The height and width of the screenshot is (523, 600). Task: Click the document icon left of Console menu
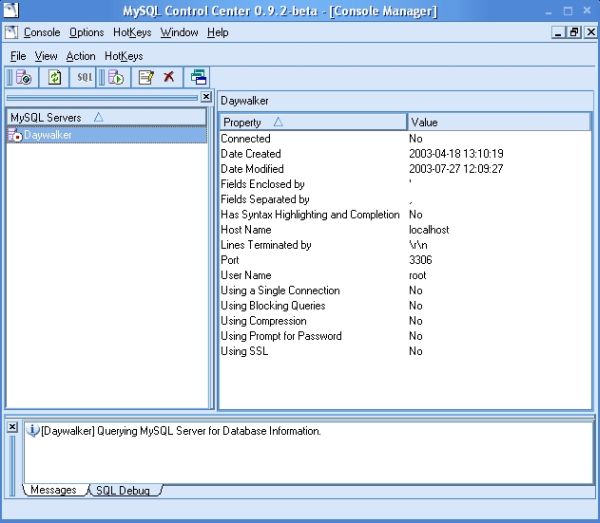[x=11, y=33]
